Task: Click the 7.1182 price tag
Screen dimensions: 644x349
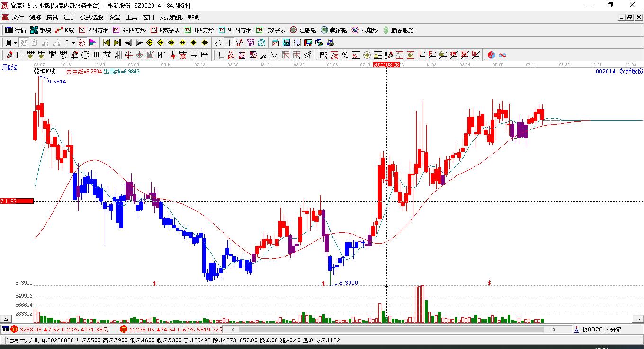Action: (x=17, y=201)
